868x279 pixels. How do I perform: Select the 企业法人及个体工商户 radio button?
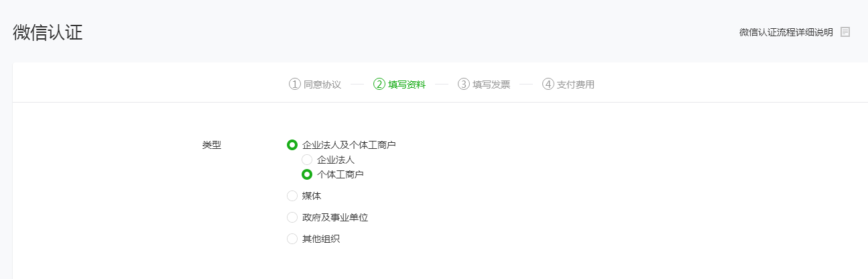(x=292, y=145)
